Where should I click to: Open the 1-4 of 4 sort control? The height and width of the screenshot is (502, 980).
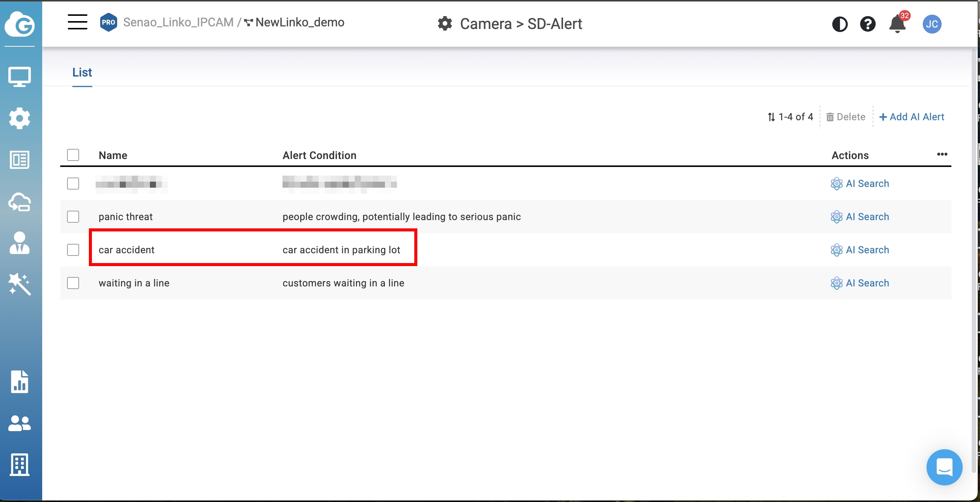click(790, 117)
